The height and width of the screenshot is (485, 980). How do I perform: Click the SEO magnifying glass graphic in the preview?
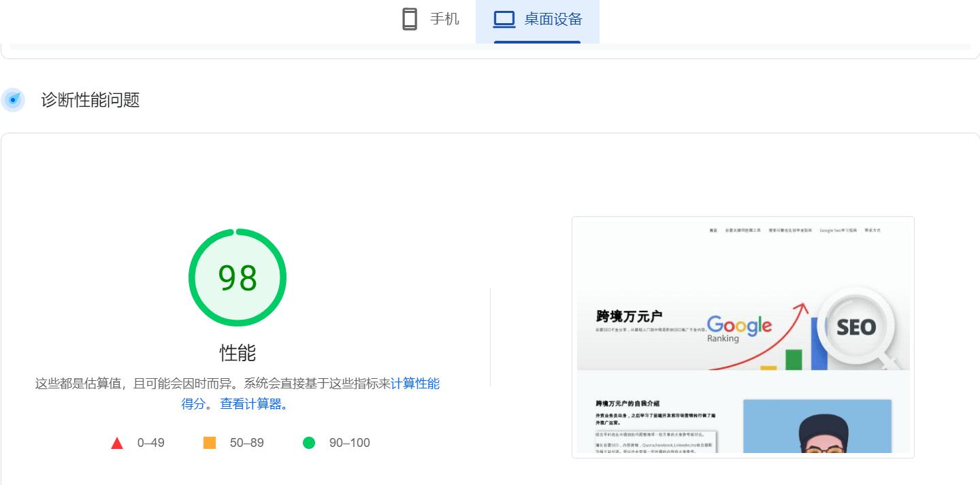click(857, 327)
